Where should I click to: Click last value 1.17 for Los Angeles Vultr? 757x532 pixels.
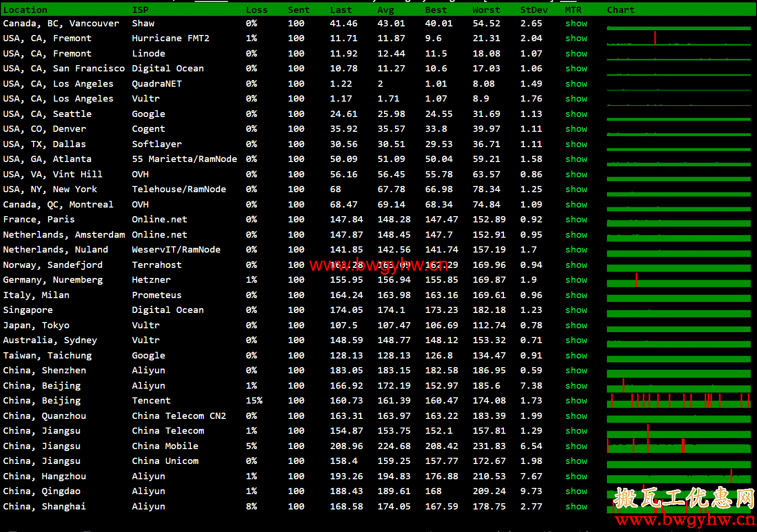tap(341, 99)
